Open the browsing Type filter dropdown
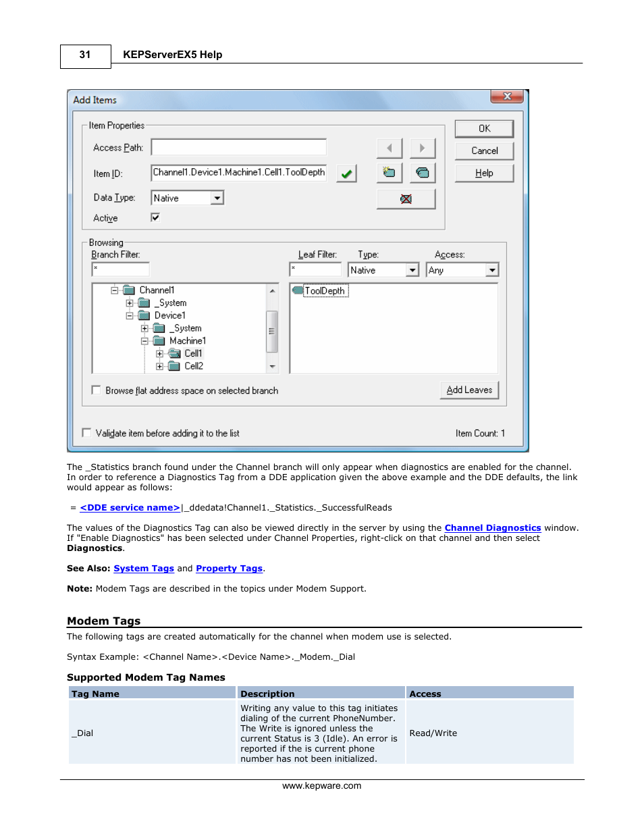The height and width of the screenshot is (834, 644). coord(412,270)
